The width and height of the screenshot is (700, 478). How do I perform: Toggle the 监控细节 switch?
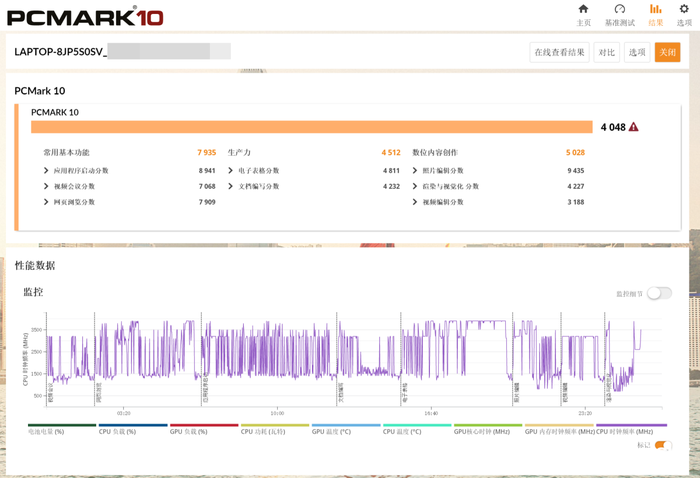pyautogui.click(x=659, y=293)
